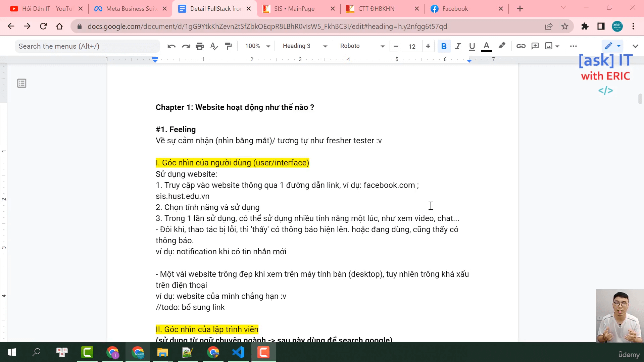Click the '2. Chọn tính năng và sử dụng' line
644x362 pixels.
(208, 207)
